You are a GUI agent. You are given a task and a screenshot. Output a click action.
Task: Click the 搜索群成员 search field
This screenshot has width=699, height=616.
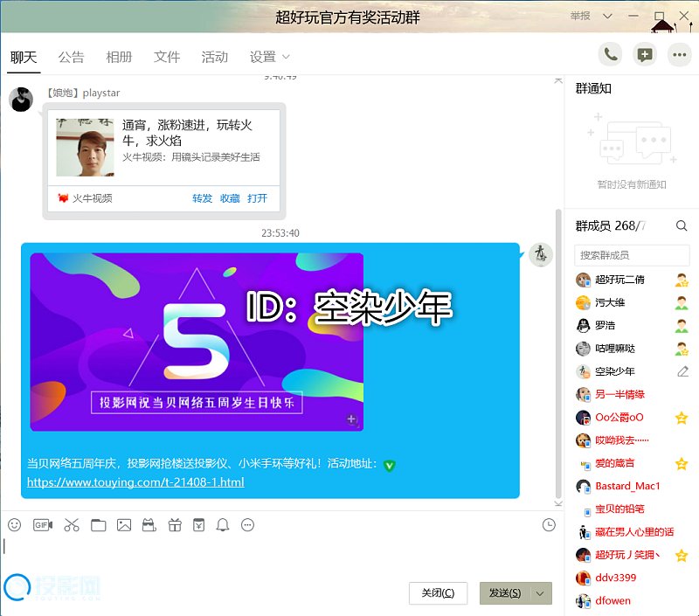(x=632, y=255)
